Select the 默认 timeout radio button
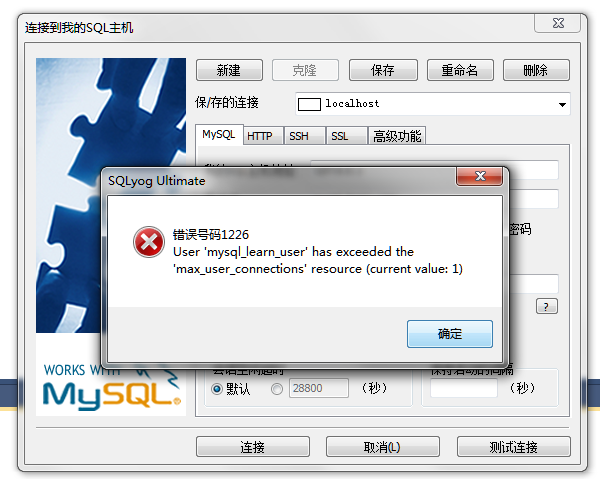Screen dimensions: 600x479 click(x=217, y=389)
